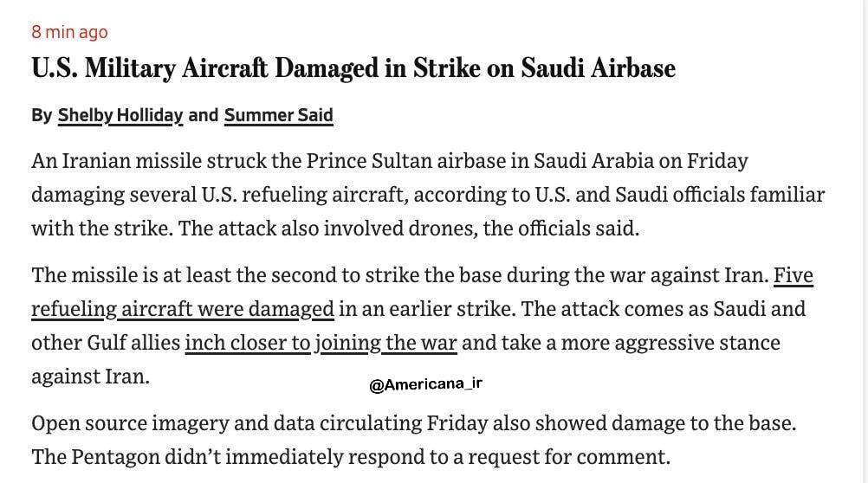Follow the "Five refueling aircraft were damaged" link

[x=182, y=309]
